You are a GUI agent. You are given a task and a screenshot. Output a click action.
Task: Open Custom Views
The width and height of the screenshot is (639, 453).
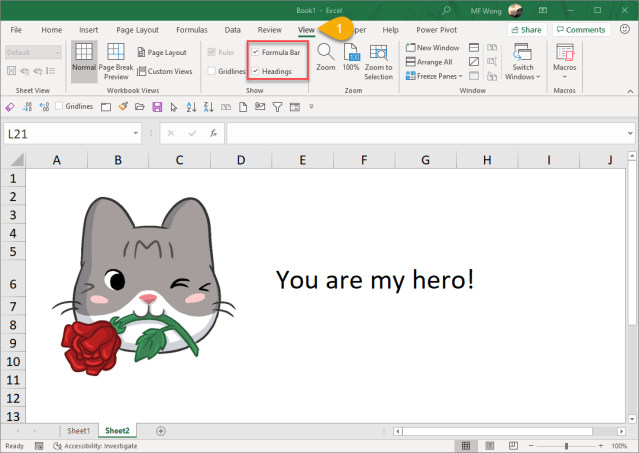tap(165, 71)
